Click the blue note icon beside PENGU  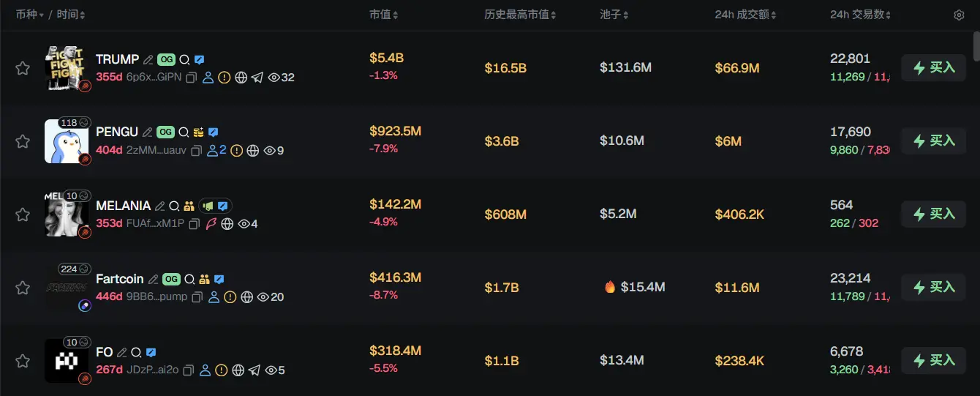pyautogui.click(x=213, y=132)
